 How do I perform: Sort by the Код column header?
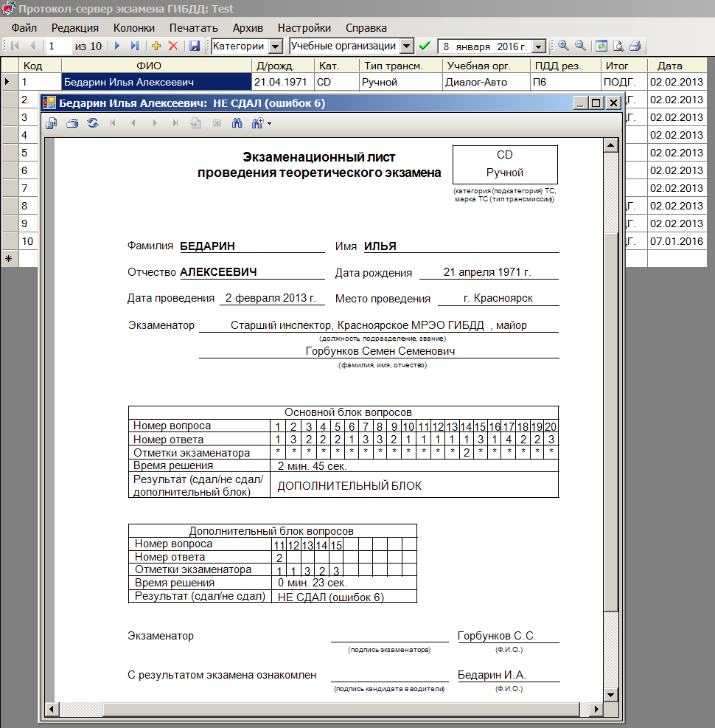[x=40, y=66]
